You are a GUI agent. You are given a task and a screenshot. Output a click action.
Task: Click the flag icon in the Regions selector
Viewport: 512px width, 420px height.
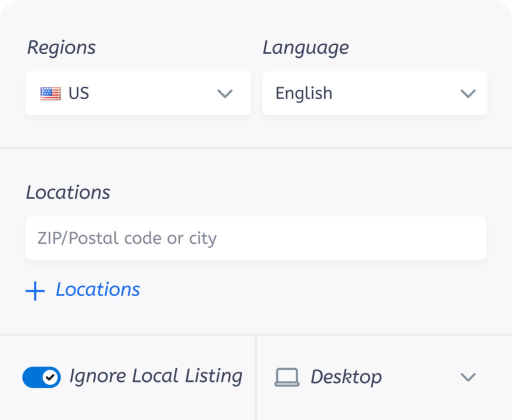(50, 93)
